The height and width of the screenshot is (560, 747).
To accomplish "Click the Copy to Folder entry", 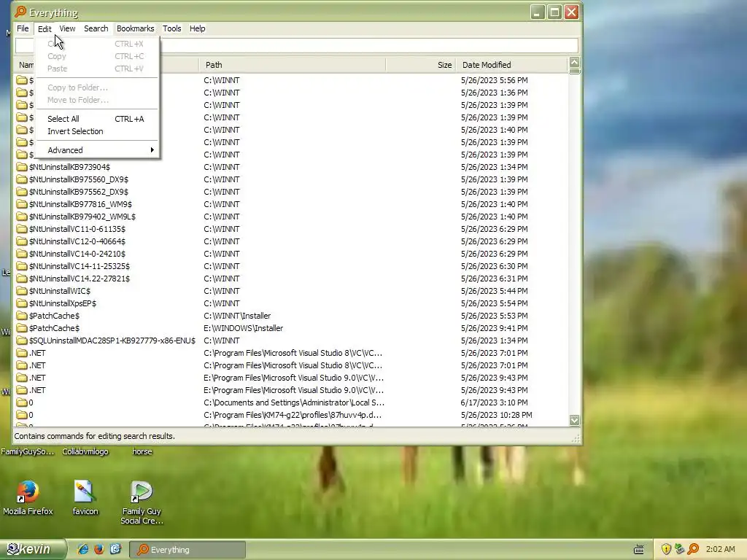I will point(97,87).
